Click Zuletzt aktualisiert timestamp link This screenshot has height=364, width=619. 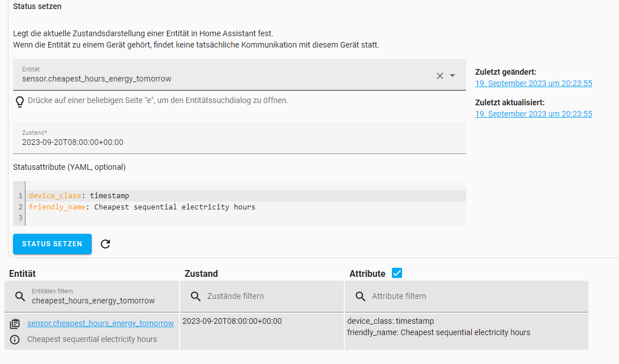click(533, 114)
